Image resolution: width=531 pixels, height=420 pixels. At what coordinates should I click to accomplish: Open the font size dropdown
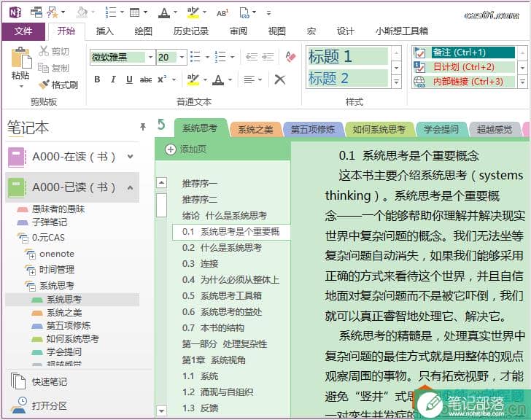coord(182,57)
